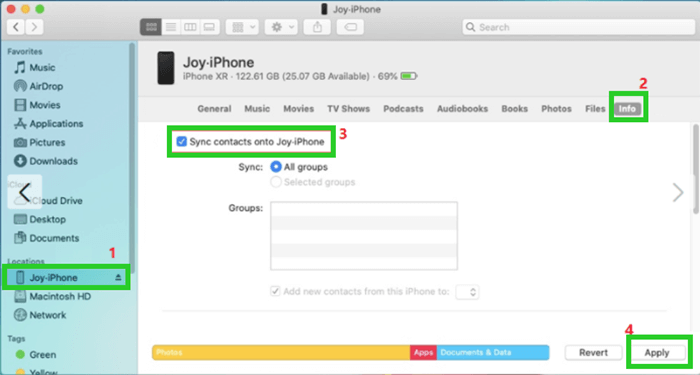Select the All groups radio button

276,167
